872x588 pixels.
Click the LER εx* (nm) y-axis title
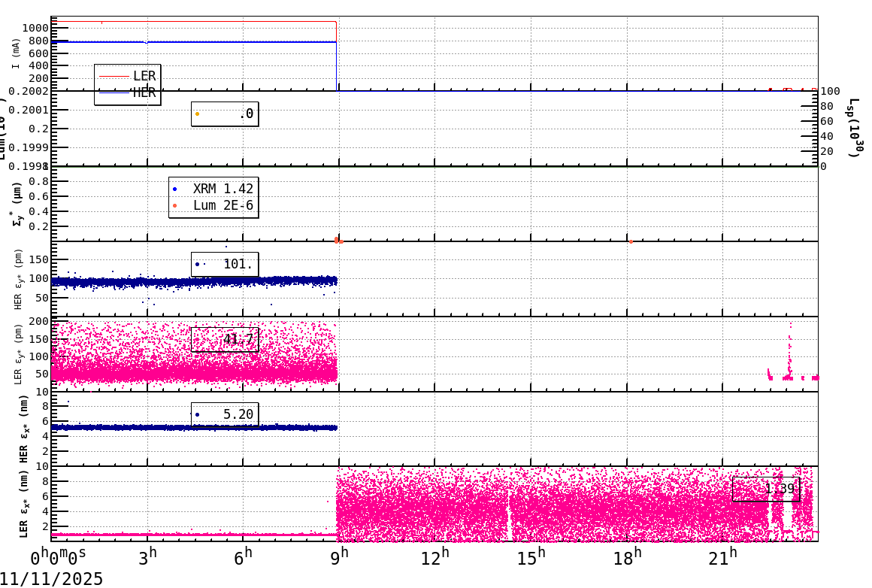point(24,504)
